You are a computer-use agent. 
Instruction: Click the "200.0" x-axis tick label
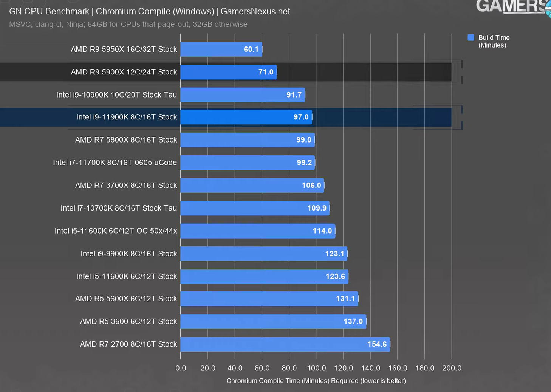point(452,368)
